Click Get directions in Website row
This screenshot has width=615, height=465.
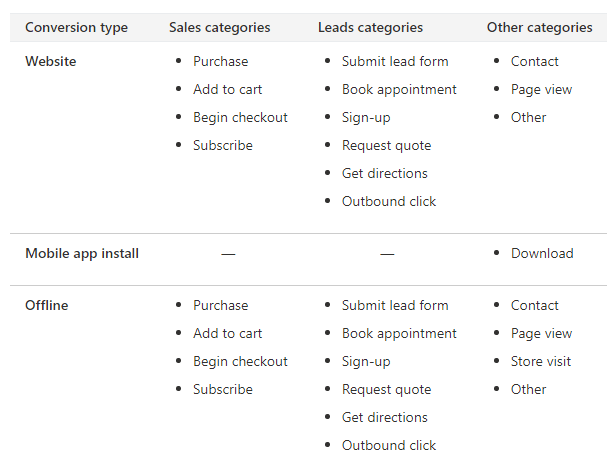384,173
